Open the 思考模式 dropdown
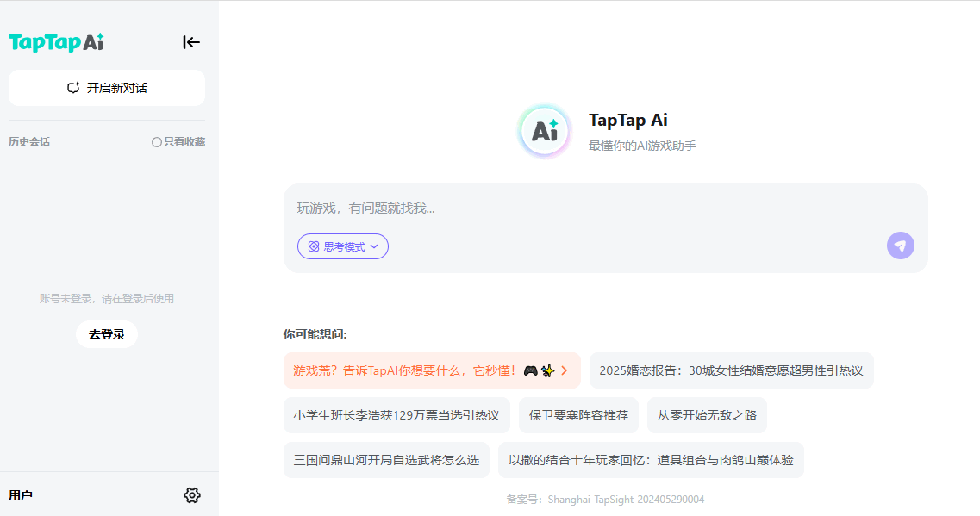980x516 pixels. coord(342,246)
